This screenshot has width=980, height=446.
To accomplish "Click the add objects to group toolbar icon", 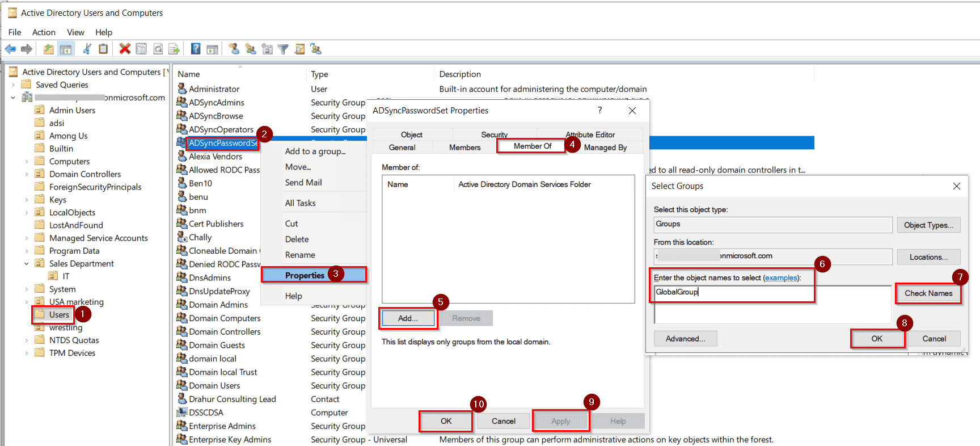I will [x=316, y=49].
